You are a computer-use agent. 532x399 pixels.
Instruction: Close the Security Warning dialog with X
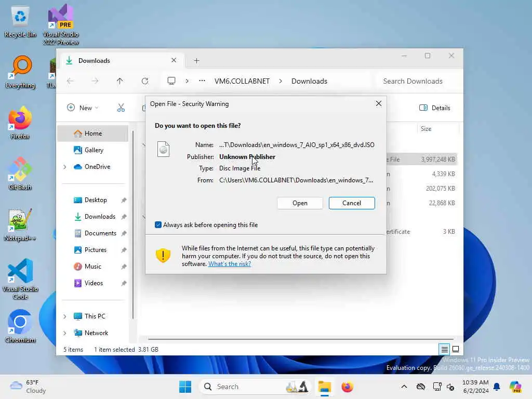379,103
